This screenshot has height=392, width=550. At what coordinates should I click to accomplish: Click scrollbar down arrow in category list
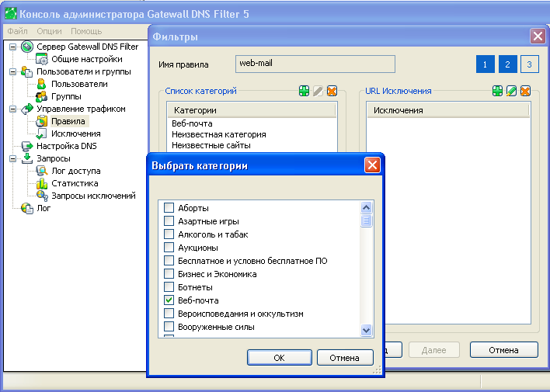(x=366, y=330)
